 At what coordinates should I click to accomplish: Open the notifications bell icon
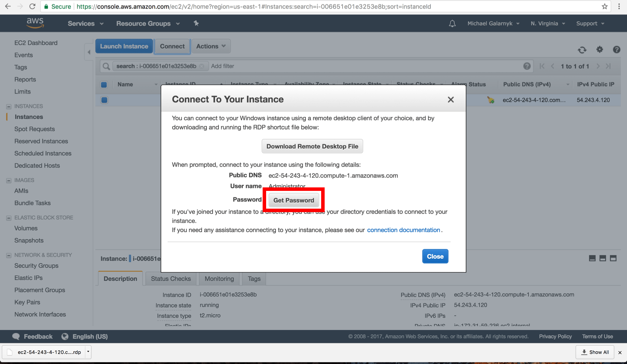452,23
